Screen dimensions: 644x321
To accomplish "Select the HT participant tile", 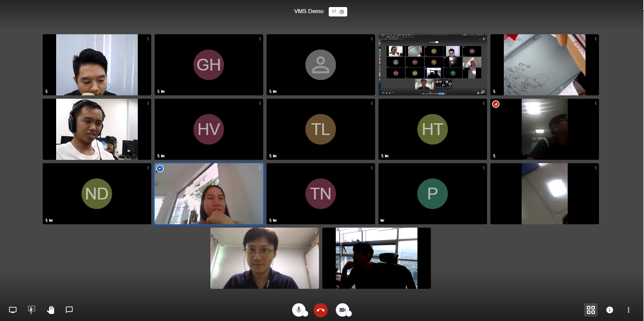I will coord(432,129).
